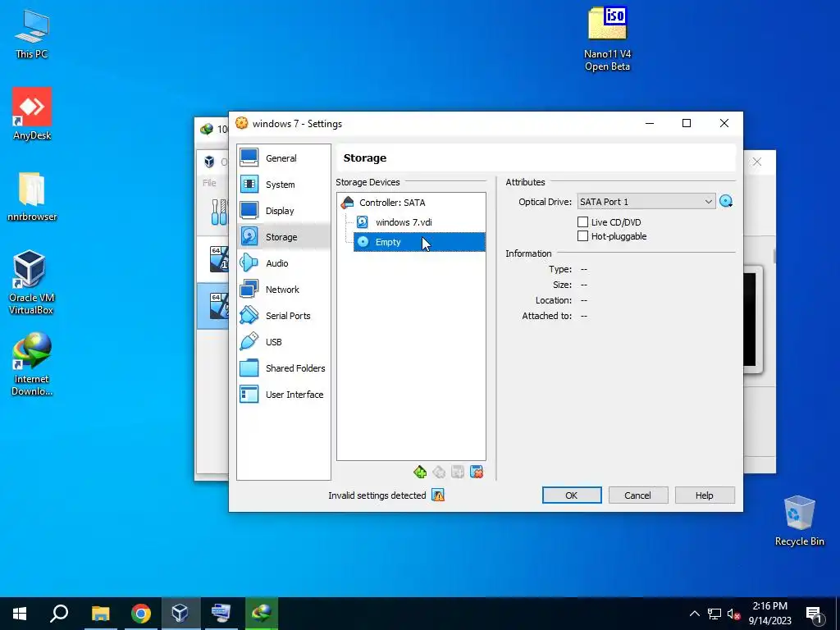
Task: Click the invalid settings warning icon
Action: click(x=438, y=495)
